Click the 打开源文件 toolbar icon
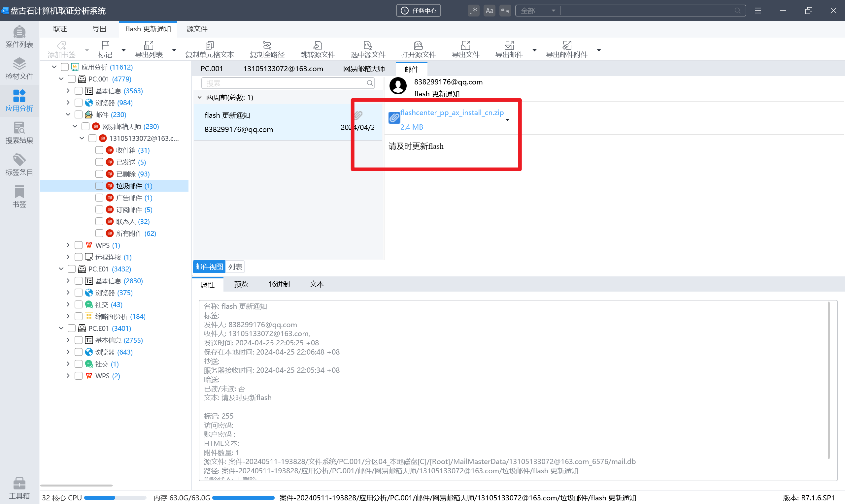Viewport: 845px width, 504px height. tap(419, 49)
